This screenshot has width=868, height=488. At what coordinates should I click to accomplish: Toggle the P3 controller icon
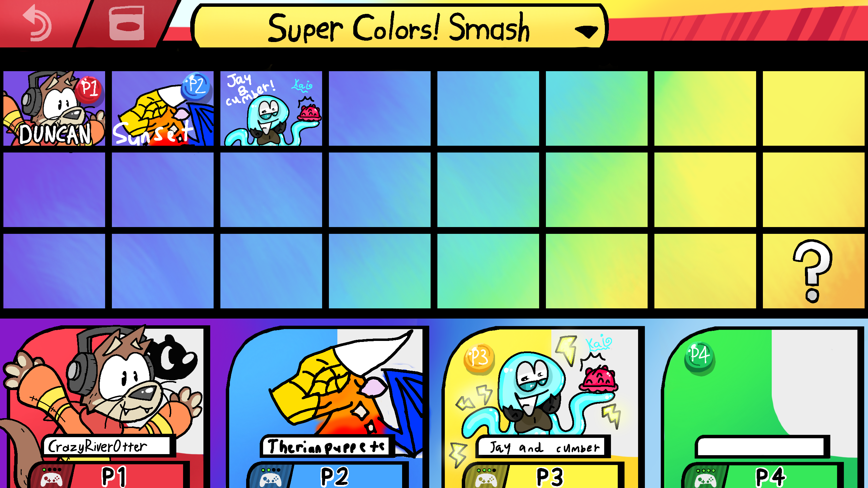click(x=487, y=478)
